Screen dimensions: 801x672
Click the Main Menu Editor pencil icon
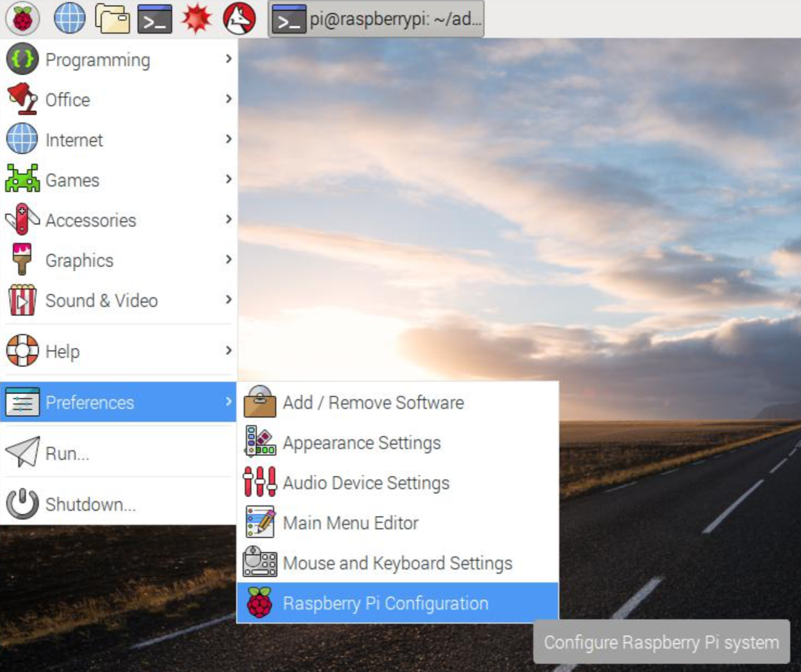(x=260, y=522)
